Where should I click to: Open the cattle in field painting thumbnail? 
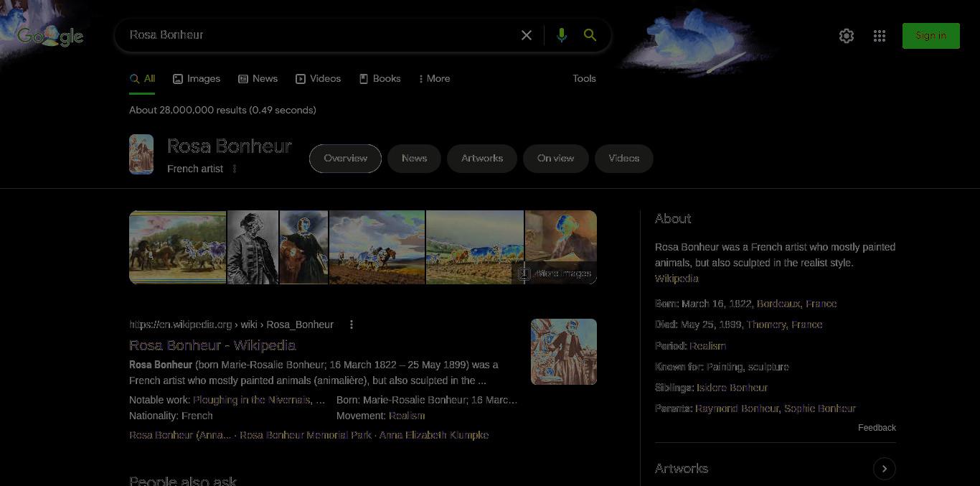click(475, 248)
